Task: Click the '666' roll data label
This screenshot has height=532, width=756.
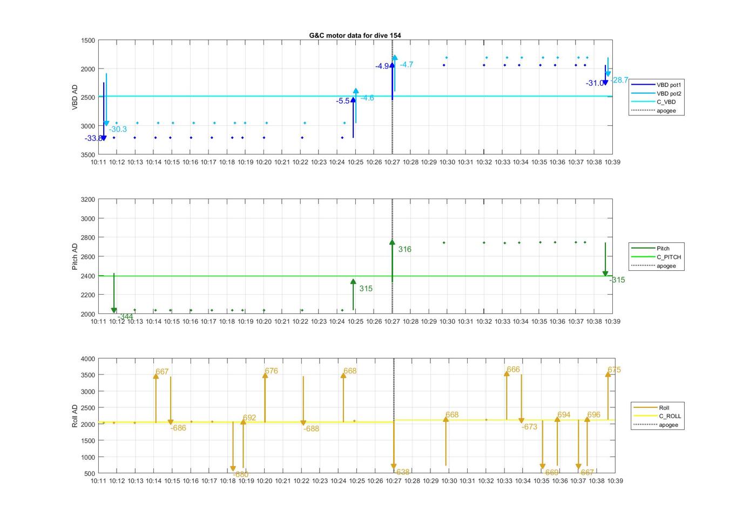Action: point(513,369)
